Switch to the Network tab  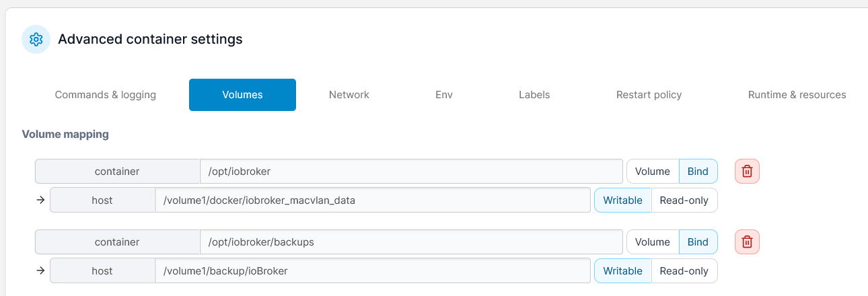tap(349, 95)
